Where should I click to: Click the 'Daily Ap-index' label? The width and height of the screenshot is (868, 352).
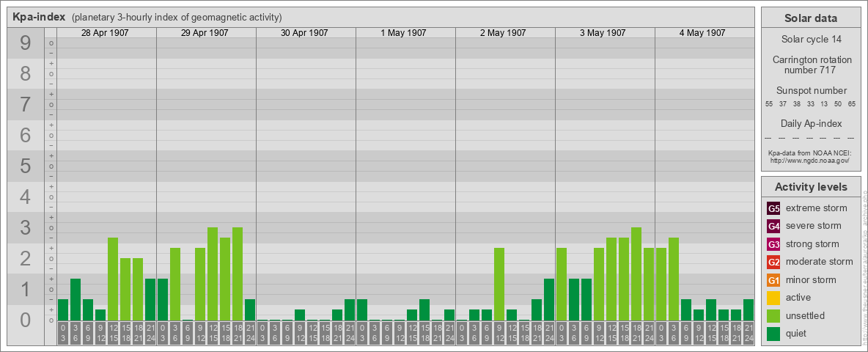811,123
